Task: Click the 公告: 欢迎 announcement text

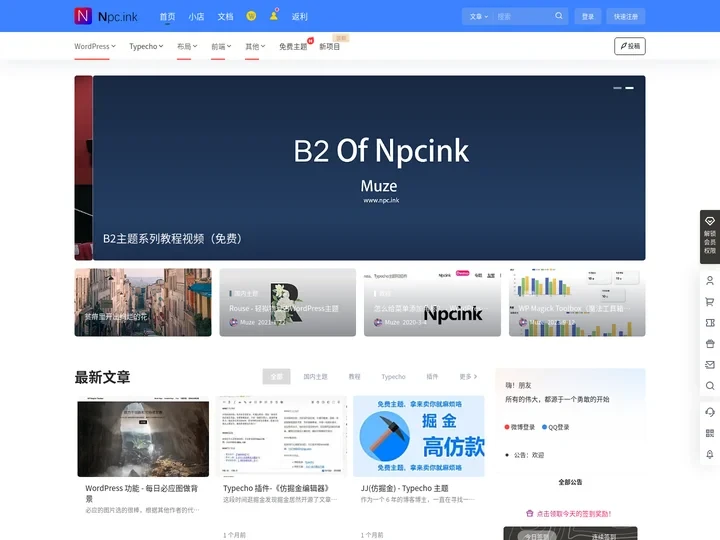Action: [529, 455]
